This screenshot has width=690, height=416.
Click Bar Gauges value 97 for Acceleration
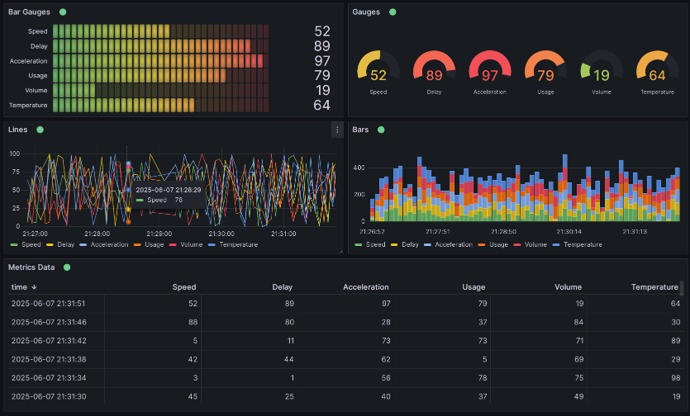[322, 61]
